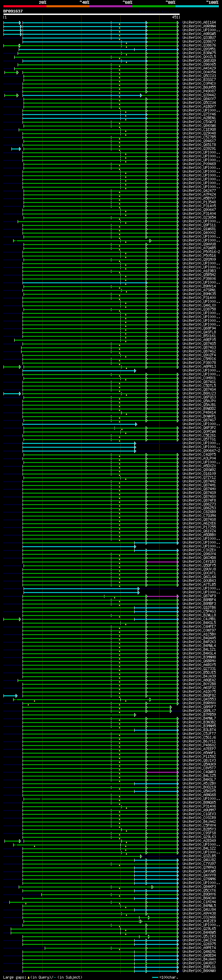The height and width of the screenshot is (980, 222).
Task: Select the UniRef100_A7P4Z4 row label
Action: 199,194
